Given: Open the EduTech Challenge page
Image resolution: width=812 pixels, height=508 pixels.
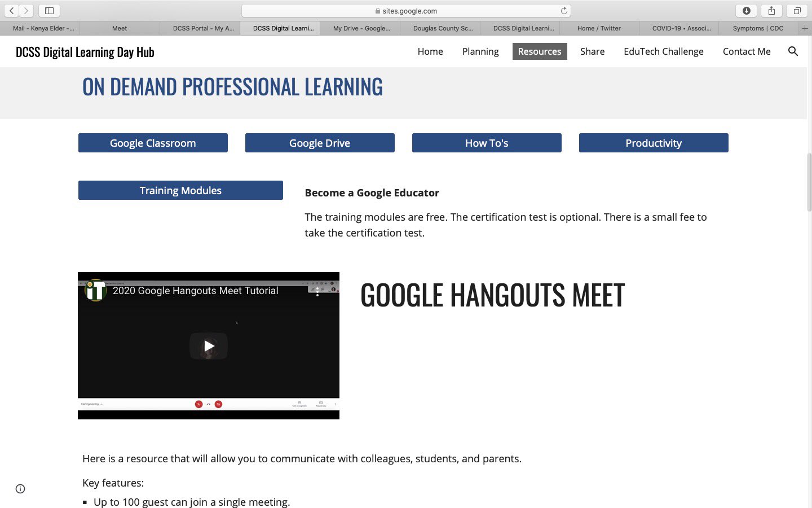Looking at the screenshot, I should pyautogui.click(x=664, y=51).
